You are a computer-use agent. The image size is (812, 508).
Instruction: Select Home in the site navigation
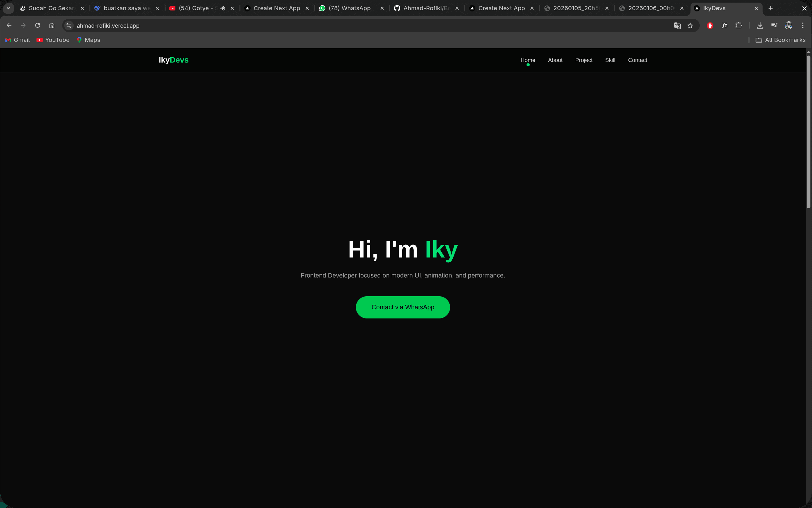tap(528, 60)
